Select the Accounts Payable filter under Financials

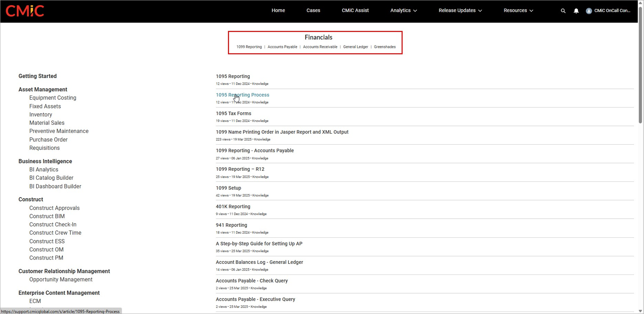(282, 47)
